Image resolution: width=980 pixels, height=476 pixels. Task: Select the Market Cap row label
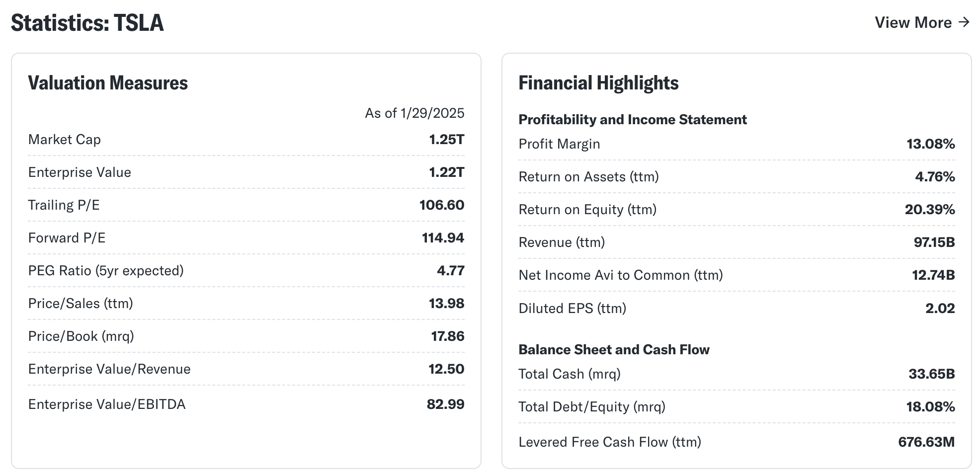[65, 140]
